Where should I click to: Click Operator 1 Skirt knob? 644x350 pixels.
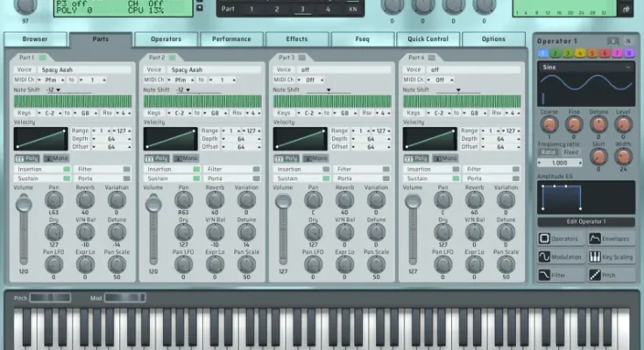pyautogui.click(x=598, y=157)
